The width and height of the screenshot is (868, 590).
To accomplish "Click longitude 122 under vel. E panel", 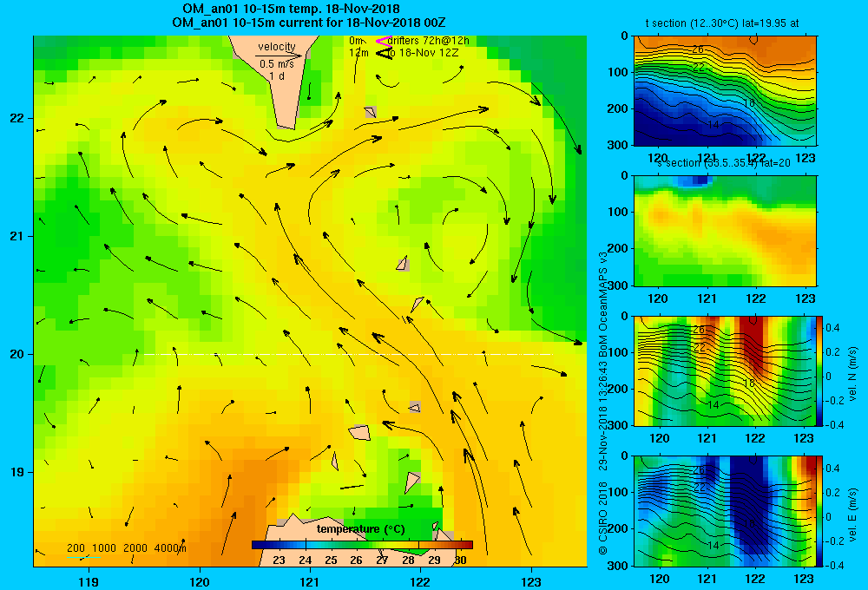I will click(756, 579).
